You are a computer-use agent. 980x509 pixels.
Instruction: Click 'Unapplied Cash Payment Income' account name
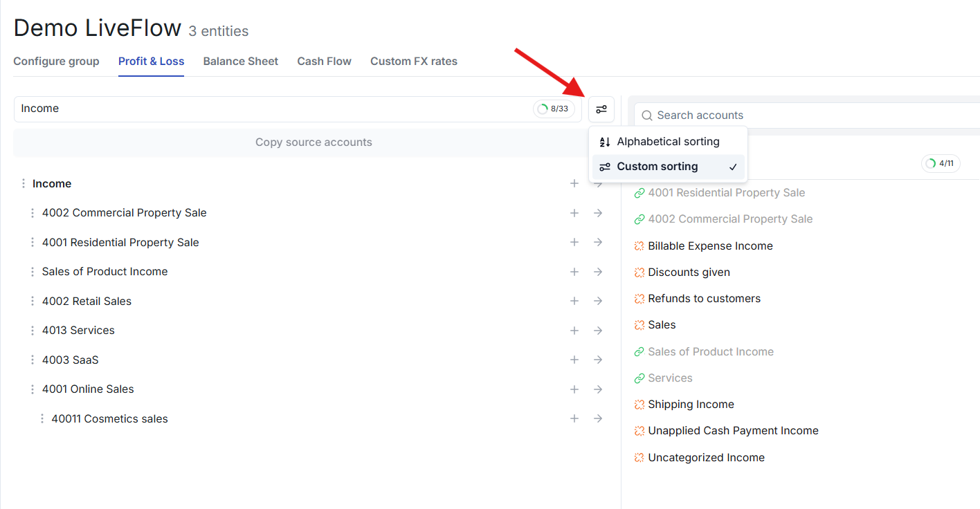[734, 431]
